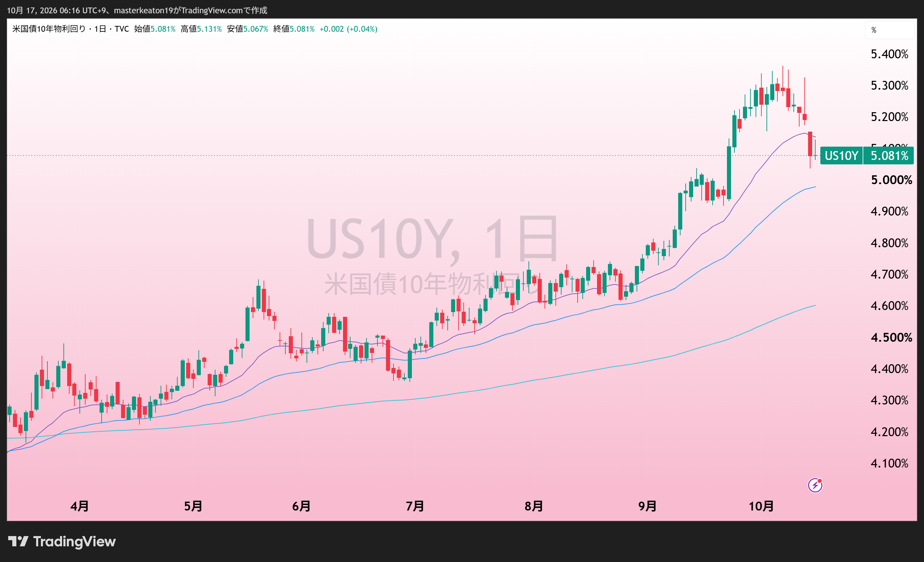Click the 4.800% price axis label
924x562 pixels.
pyautogui.click(x=889, y=243)
